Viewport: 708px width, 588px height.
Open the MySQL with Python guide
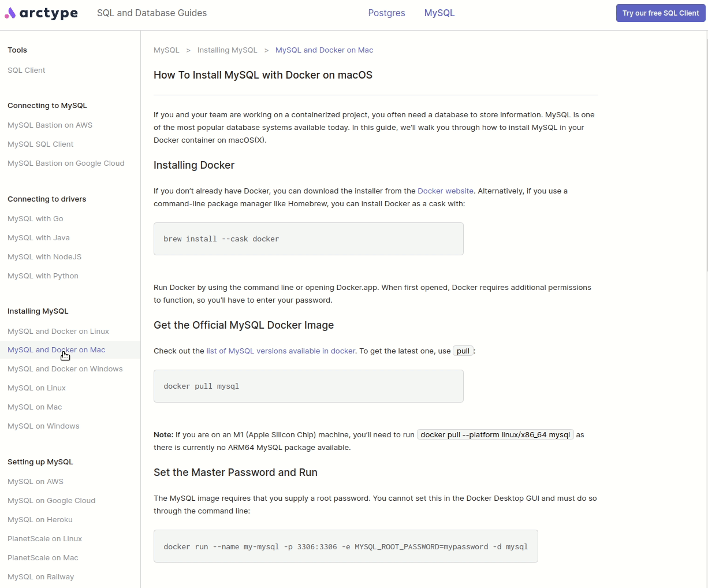pyautogui.click(x=43, y=276)
